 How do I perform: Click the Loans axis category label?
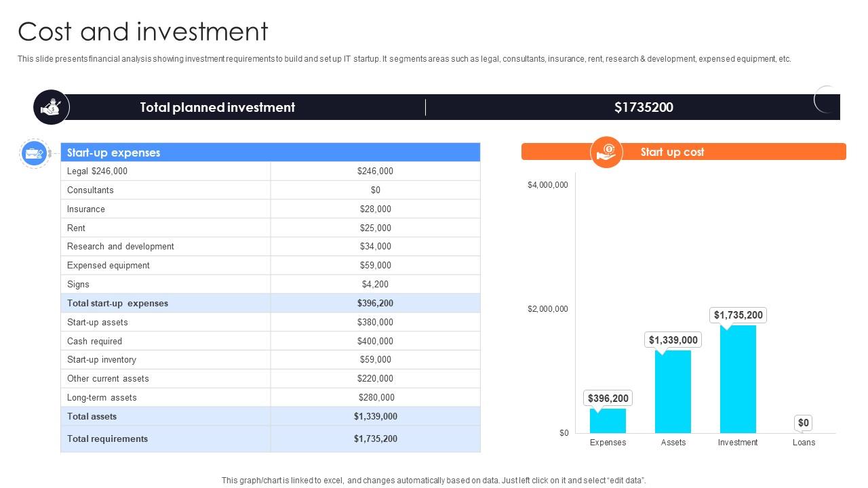[x=804, y=443]
